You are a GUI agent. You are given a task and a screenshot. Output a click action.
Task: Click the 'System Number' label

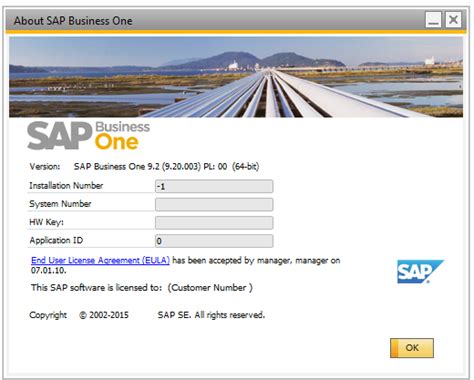click(60, 204)
